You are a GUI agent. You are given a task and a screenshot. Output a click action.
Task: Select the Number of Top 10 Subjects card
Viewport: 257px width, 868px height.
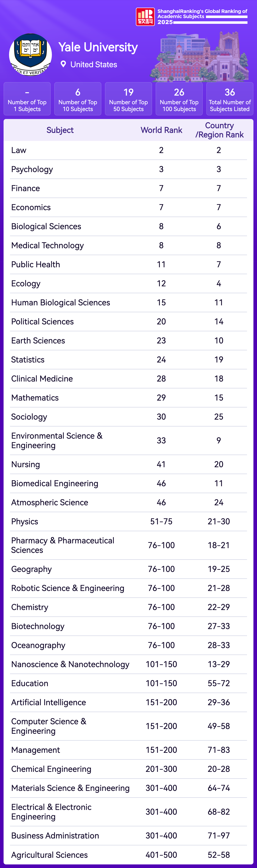pos(78,99)
